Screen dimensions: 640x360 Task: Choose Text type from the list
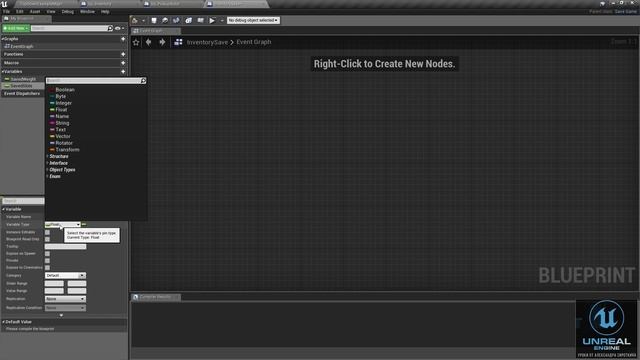61,130
